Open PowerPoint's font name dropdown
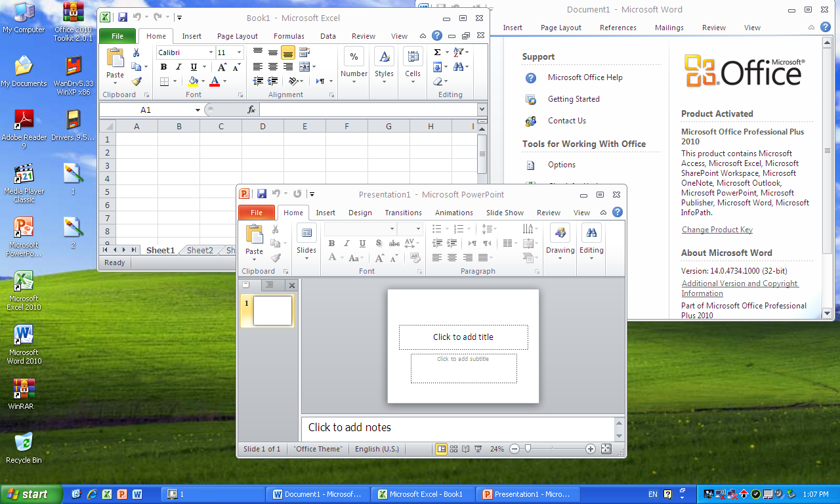 392,228
